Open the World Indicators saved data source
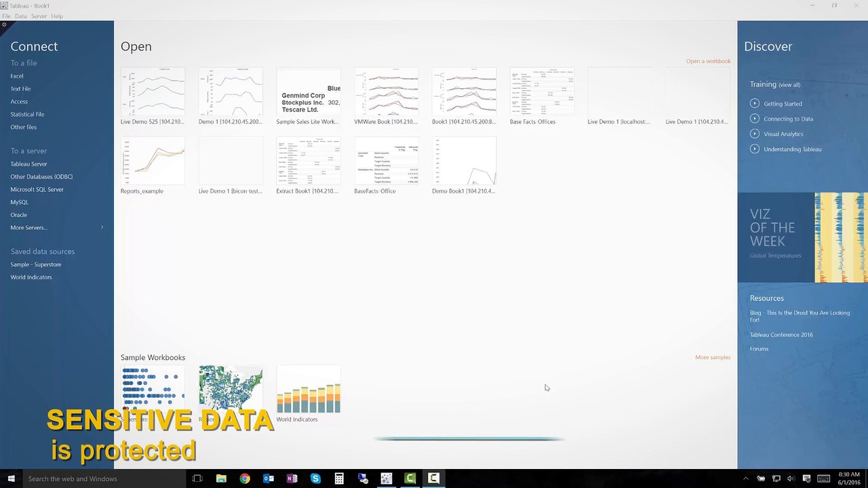 coord(31,277)
